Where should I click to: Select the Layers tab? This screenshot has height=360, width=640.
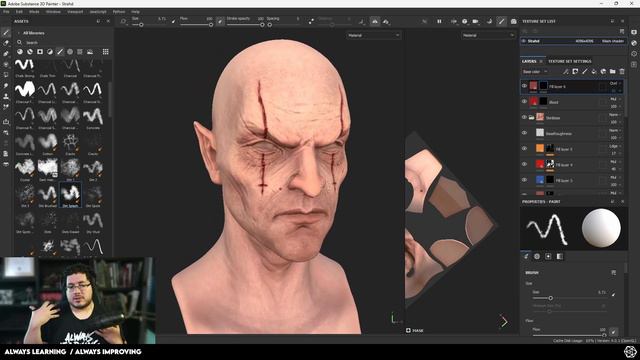(529, 61)
